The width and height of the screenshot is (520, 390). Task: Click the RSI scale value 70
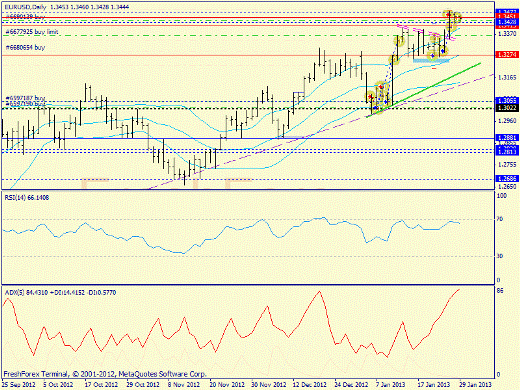click(x=500, y=219)
